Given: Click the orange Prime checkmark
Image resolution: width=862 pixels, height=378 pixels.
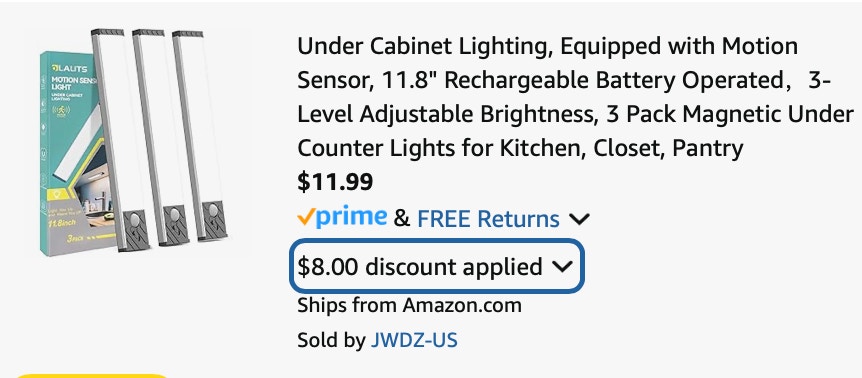Looking at the screenshot, I should click(306, 217).
